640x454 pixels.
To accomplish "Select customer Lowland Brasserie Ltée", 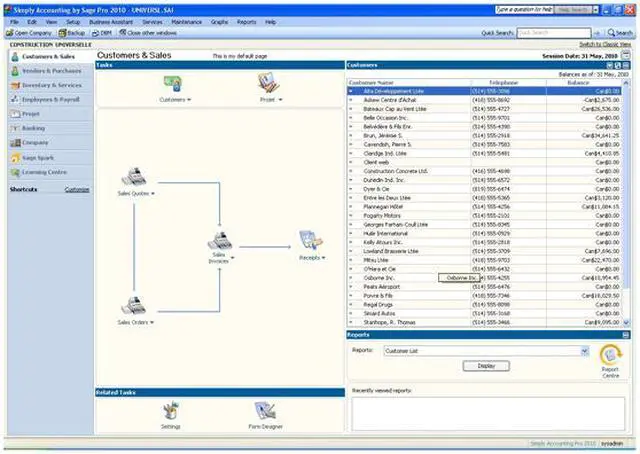I will (x=484, y=251).
